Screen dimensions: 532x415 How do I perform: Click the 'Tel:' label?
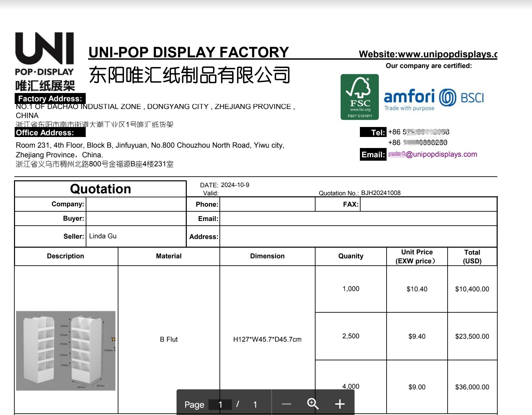(373, 132)
